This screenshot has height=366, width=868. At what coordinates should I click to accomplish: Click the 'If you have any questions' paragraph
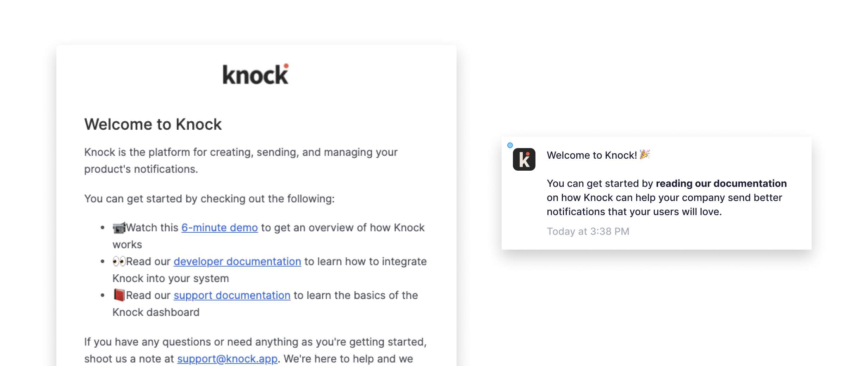[x=255, y=350]
